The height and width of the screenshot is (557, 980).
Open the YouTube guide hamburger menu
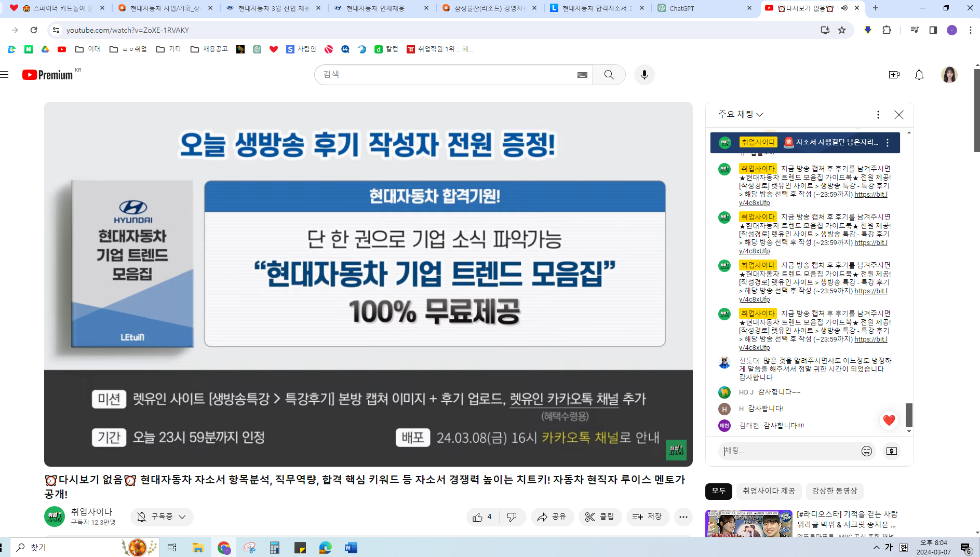(x=5, y=75)
